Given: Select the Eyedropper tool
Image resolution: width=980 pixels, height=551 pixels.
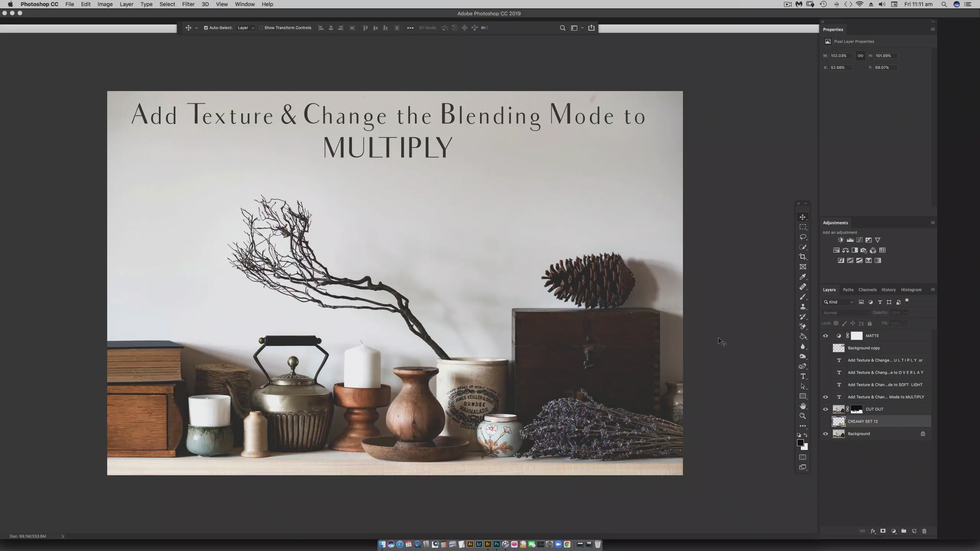Looking at the screenshot, I should click(x=803, y=277).
